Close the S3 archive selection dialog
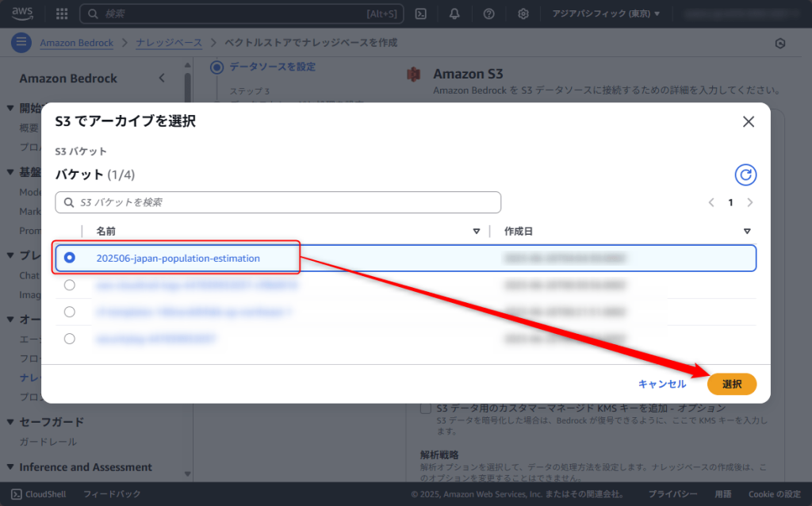The image size is (812, 506). click(749, 121)
